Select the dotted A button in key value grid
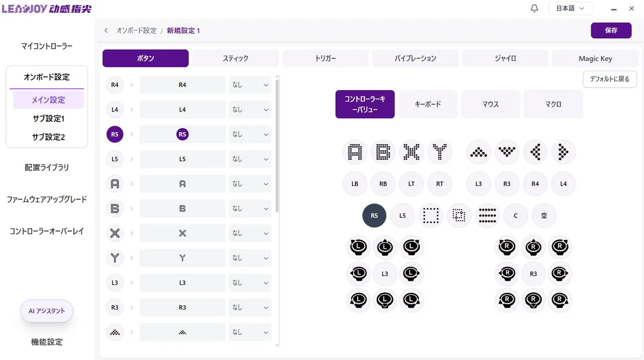This screenshot has height=360, width=644. click(x=355, y=152)
